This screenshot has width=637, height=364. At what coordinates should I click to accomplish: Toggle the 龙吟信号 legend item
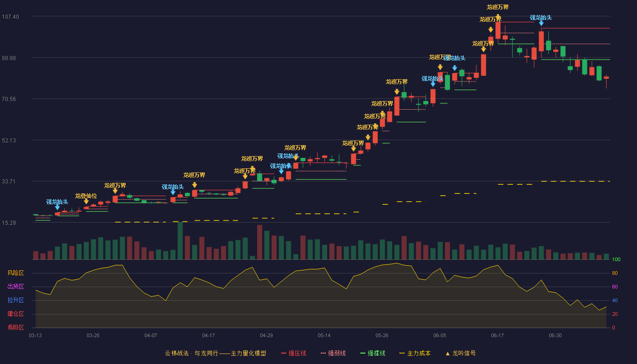[460, 353]
